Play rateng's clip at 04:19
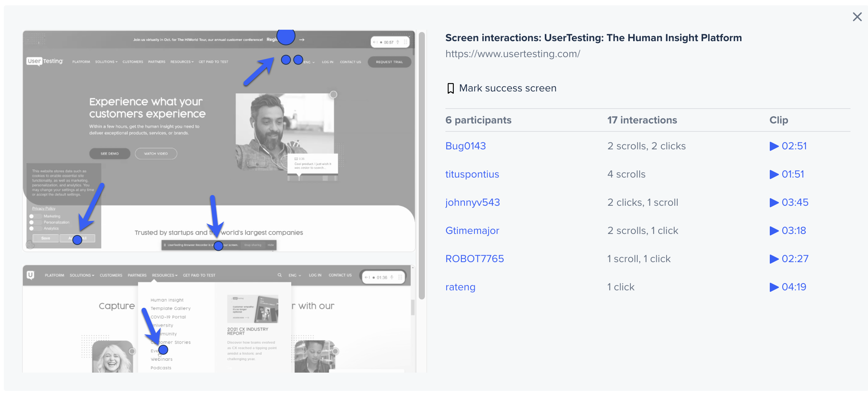The width and height of the screenshot is (868, 397). (x=788, y=287)
